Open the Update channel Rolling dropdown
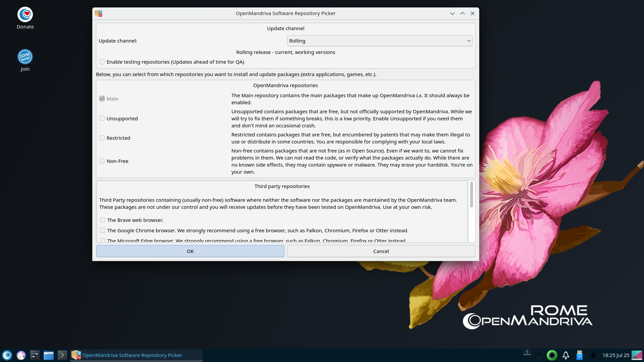This screenshot has width=644, height=362. tap(380, 41)
